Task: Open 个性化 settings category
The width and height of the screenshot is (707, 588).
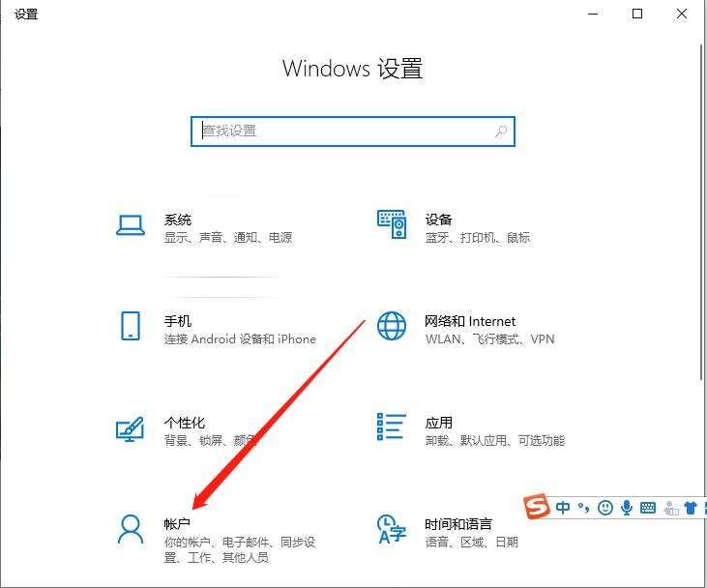Action: [185, 423]
